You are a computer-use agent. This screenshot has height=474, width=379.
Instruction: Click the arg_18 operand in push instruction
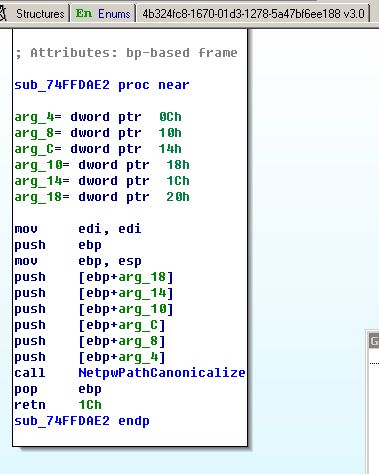tap(142, 277)
